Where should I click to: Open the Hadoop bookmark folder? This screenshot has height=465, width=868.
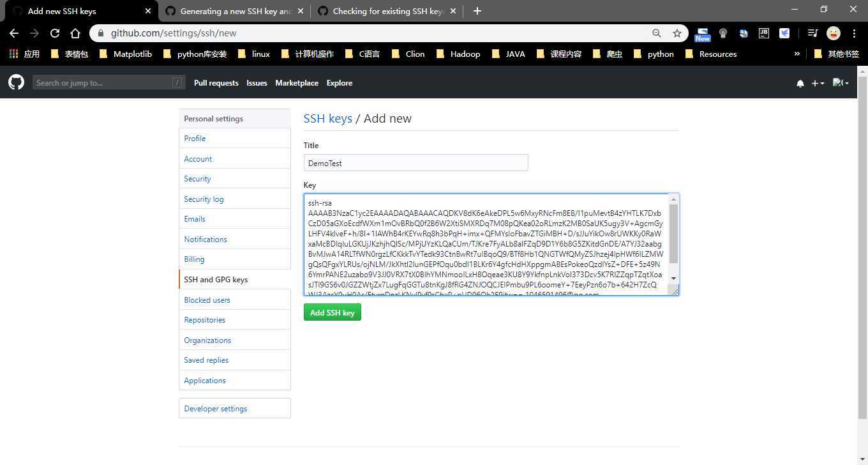click(458, 54)
